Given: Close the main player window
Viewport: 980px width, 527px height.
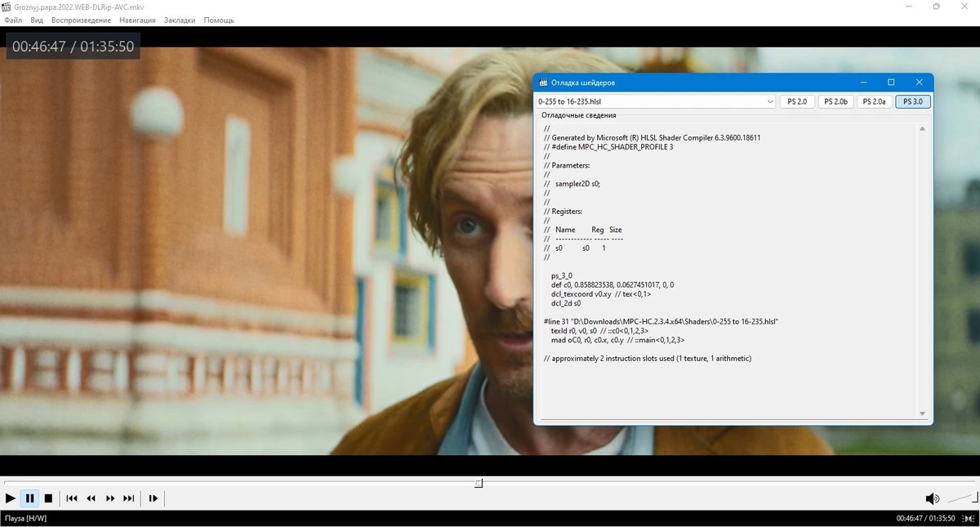Looking at the screenshot, I should (964, 7).
